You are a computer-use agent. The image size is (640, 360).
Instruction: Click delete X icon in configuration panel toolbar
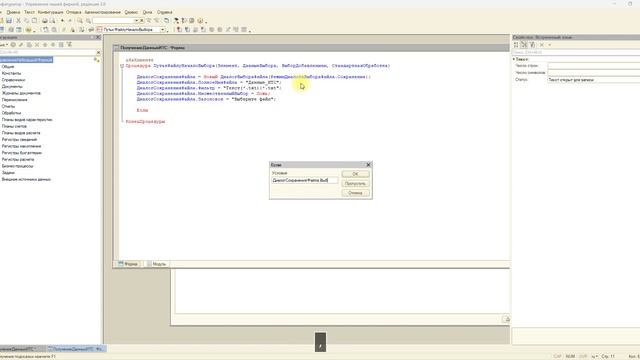pyautogui.click(x=37, y=44)
